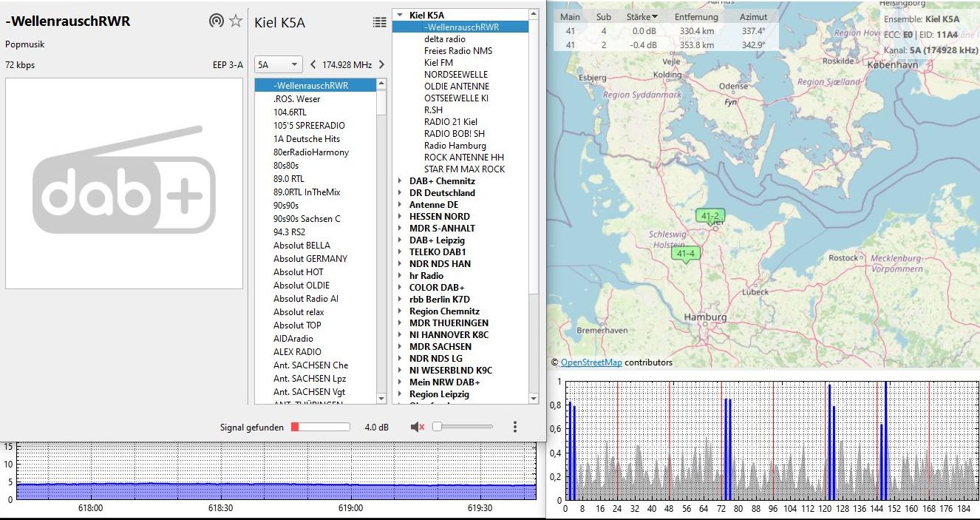Collapse the Kiel K5A ensemble tree
Viewport: 980px width, 520px height.
click(x=400, y=16)
